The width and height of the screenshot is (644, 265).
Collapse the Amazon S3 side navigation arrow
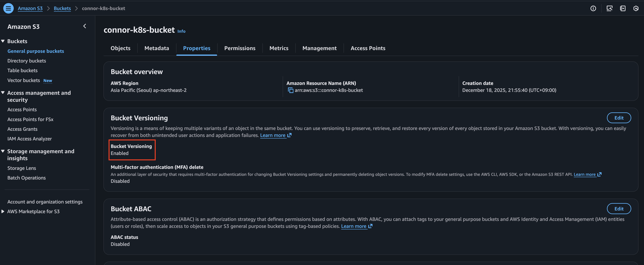[85, 26]
